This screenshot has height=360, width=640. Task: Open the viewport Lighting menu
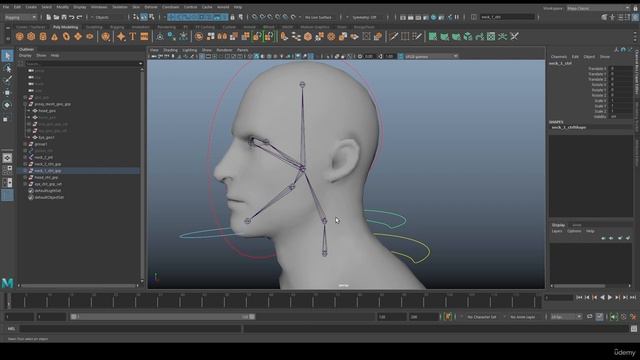pyautogui.click(x=190, y=50)
